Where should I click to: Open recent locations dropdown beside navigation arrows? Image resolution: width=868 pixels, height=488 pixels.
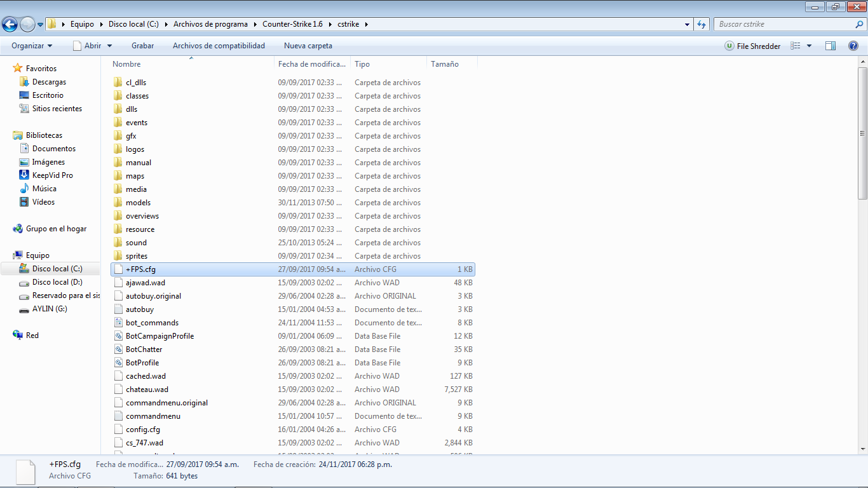[x=40, y=25]
